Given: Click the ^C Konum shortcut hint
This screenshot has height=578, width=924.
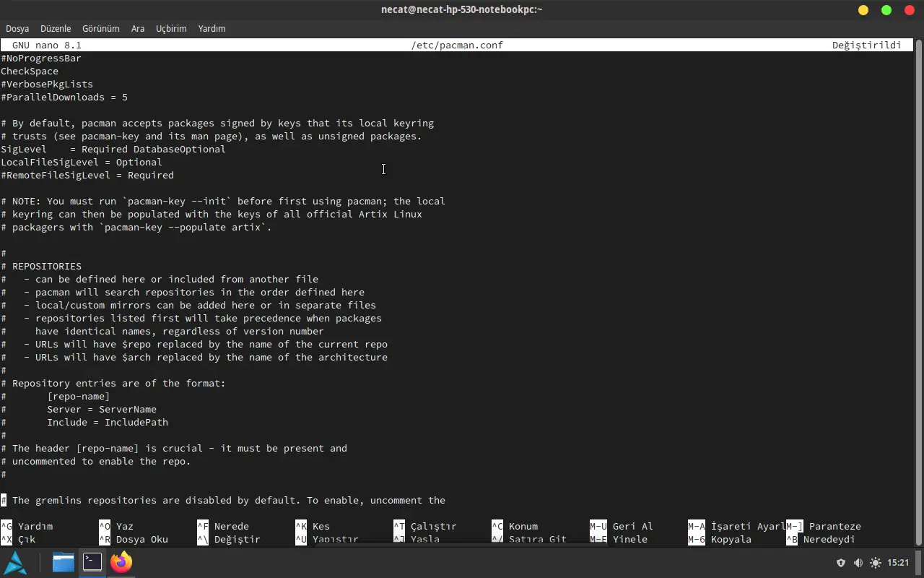Looking at the screenshot, I should coord(515,527).
